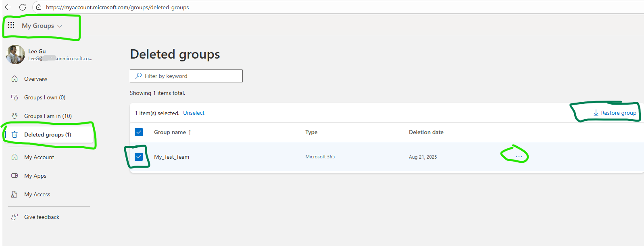Reload the page with the refresh icon

(x=23, y=7)
